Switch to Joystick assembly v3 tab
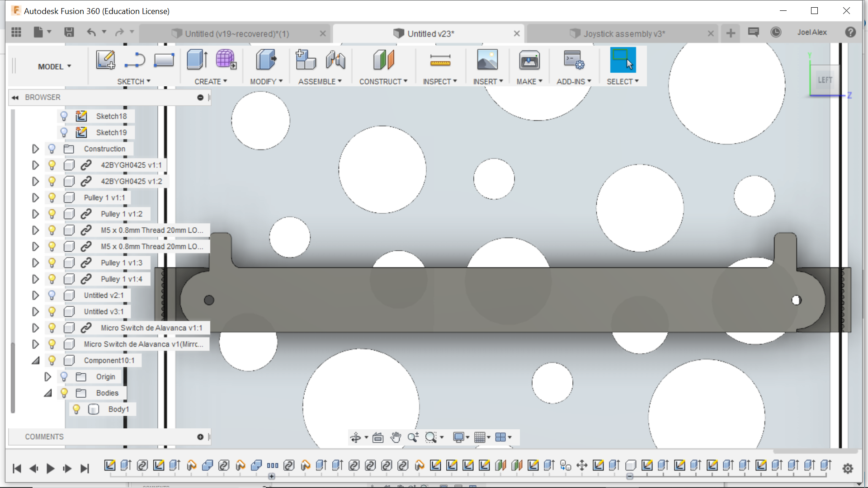This screenshot has height=488, width=868. [x=623, y=33]
